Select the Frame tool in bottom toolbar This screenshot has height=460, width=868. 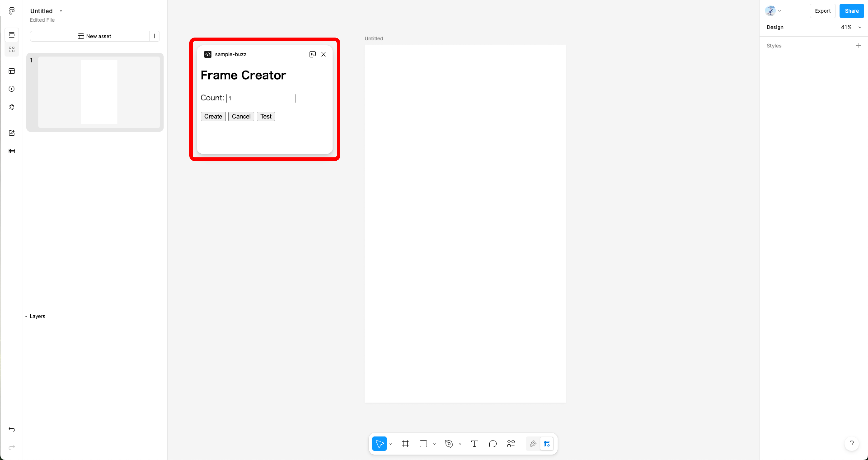coord(405,444)
